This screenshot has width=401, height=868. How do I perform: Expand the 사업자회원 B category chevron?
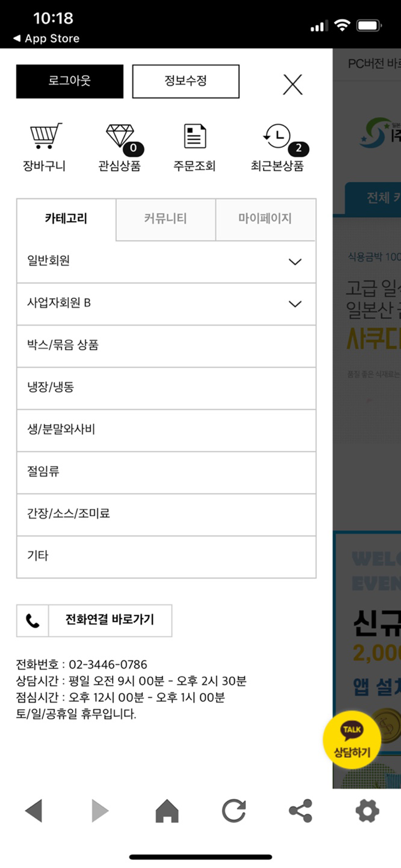pyautogui.click(x=295, y=304)
